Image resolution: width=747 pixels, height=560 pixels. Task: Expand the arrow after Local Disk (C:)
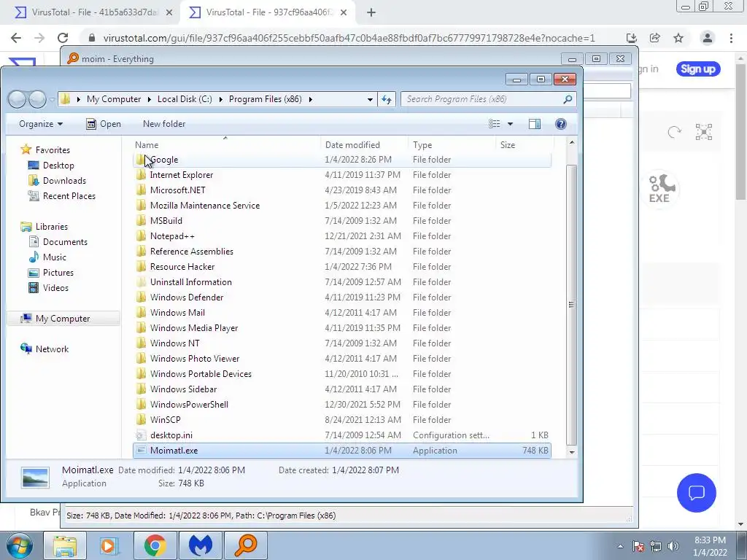click(220, 99)
